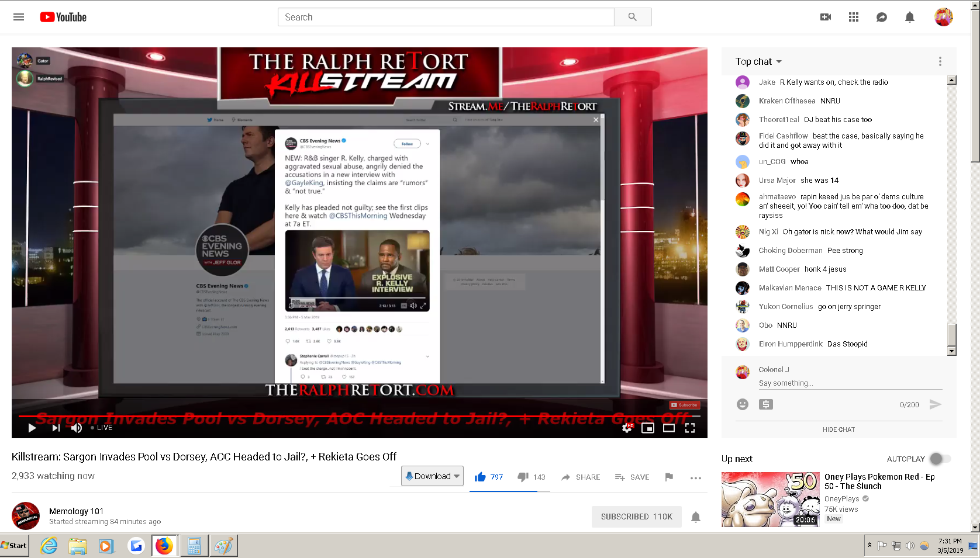Open the more actions ellipsis below video
Viewport: 980px width, 558px height.
click(x=695, y=478)
